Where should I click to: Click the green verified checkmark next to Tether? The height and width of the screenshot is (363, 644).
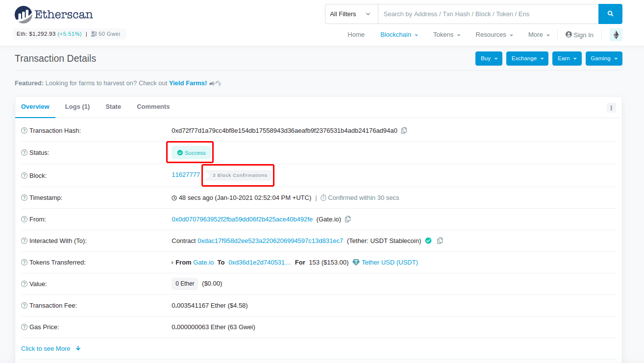point(428,241)
